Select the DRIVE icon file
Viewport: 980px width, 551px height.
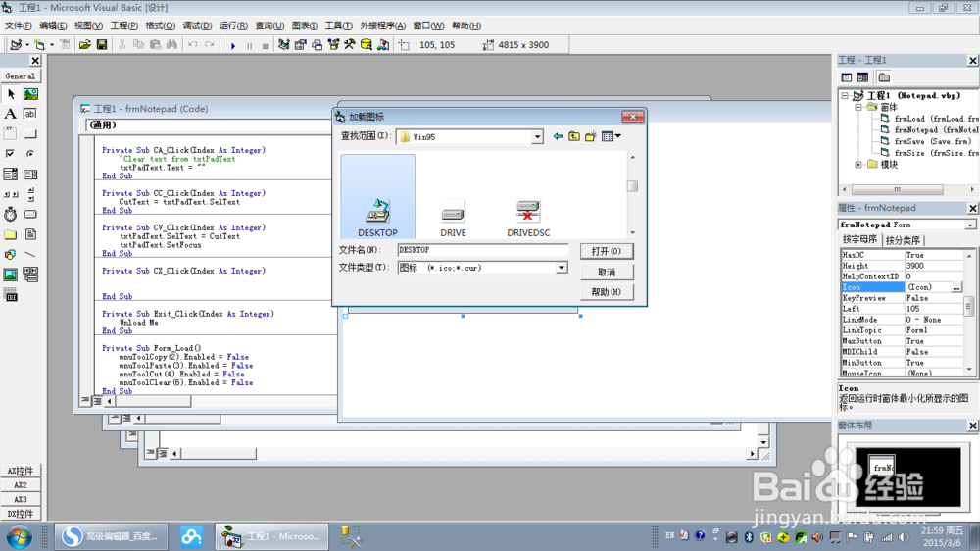point(453,218)
